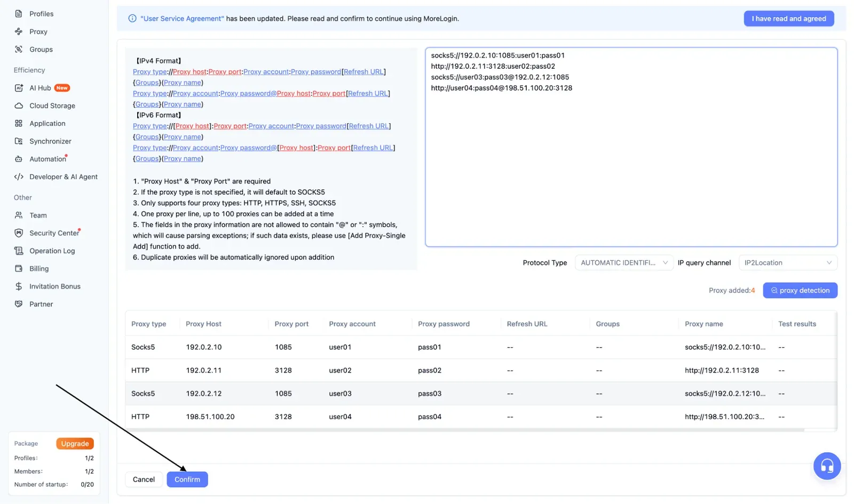
Task: Select the Groups sidebar icon
Action: 19,50
